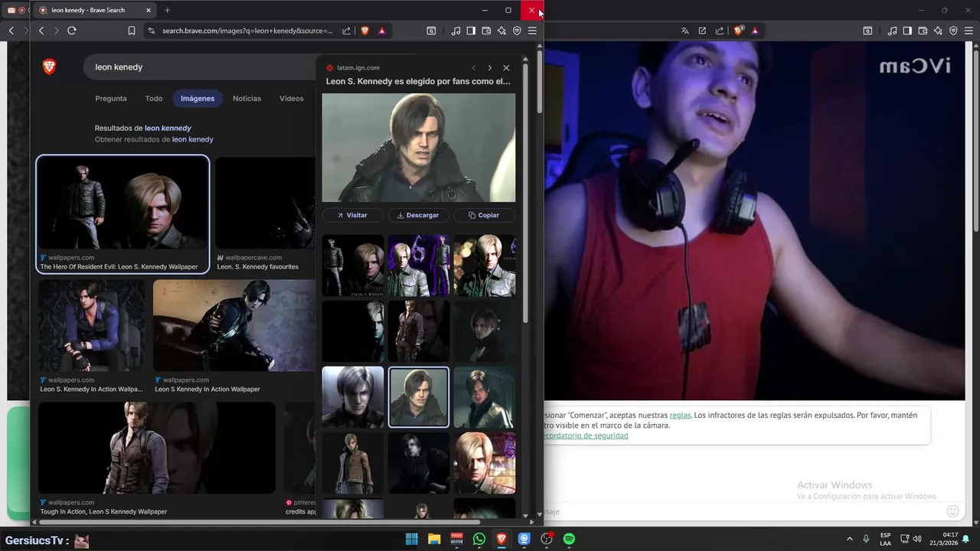Switch to Todo results tab
The height and width of the screenshot is (551, 980).
(x=154, y=99)
